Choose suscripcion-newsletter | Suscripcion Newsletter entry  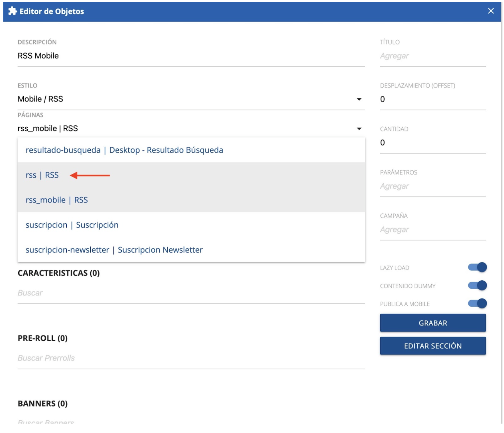coord(191,250)
